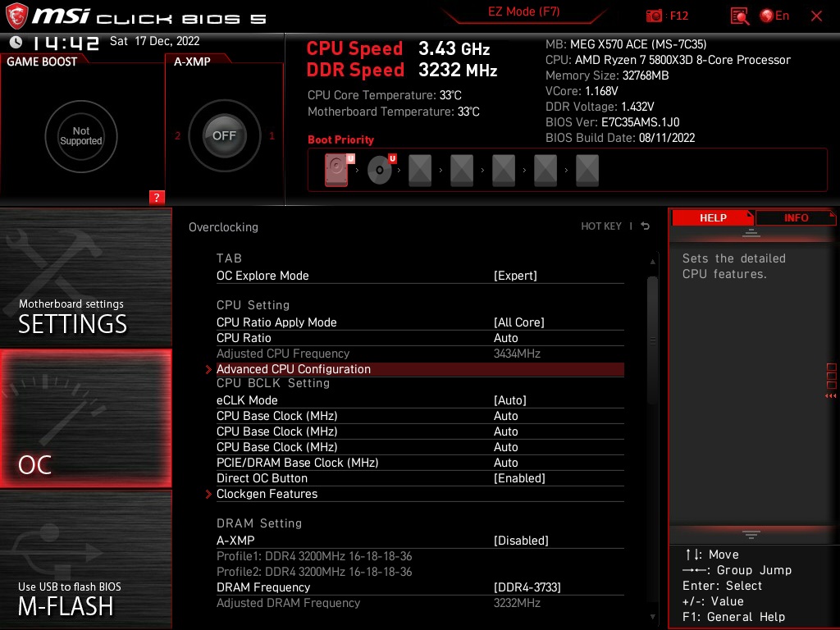Open the SETTINGS motherboard settings section
Image resolution: width=840 pixels, height=630 pixels.
pos(85,277)
